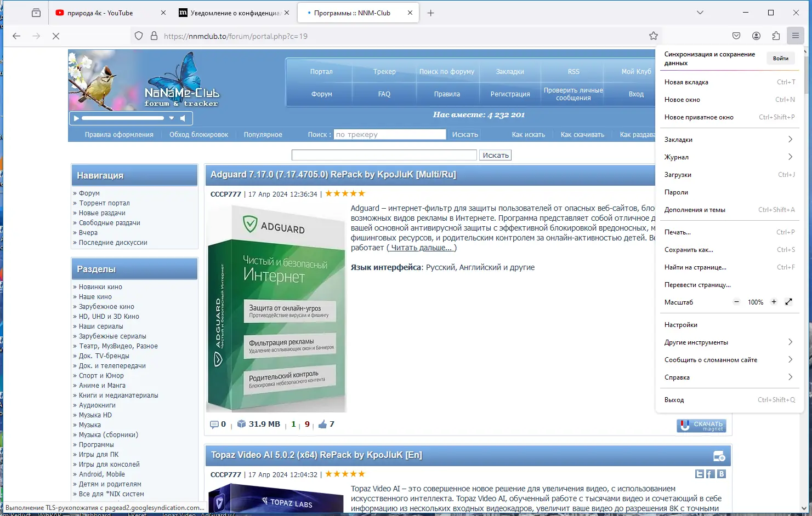The width and height of the screenshot is (812, 516).
Task: Click the Искать button beside tracker search
Action: 465,134
